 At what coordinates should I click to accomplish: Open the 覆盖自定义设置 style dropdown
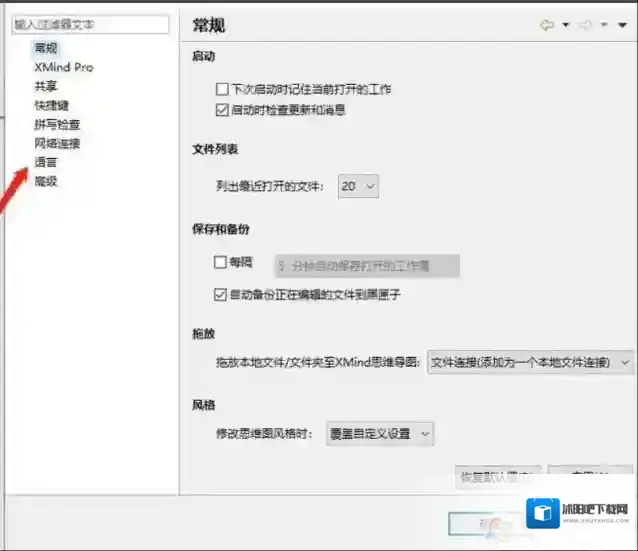point(380,433)
